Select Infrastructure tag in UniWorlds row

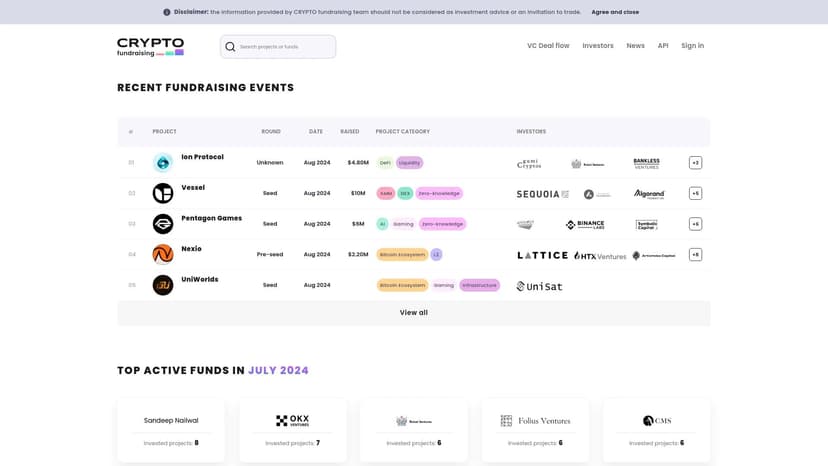479,285
